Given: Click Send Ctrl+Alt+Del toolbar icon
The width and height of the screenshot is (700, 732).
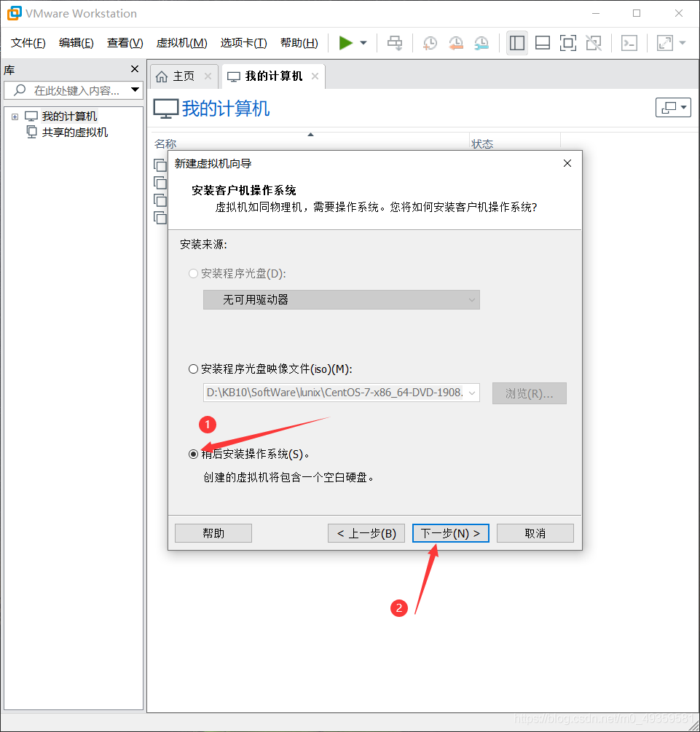Looking at the screenshot, I should (395, 43).
